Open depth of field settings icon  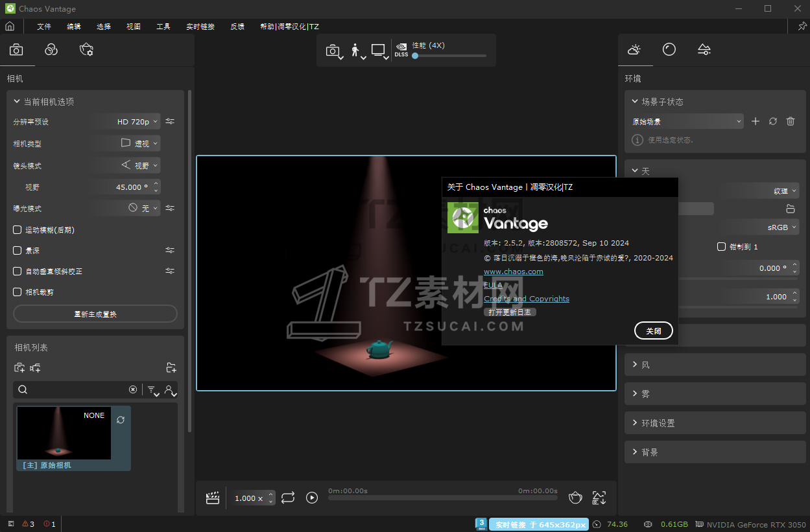tap(170, 250)
